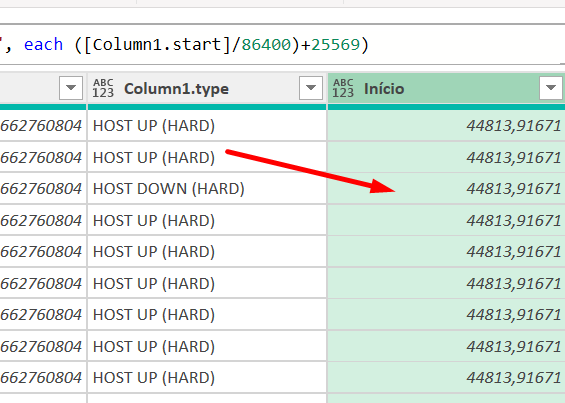Click the 86400 number in the formula
Image resolution: width=565 pixels, height=403 pixels.
pyautogui.click(x=266, y=45)
